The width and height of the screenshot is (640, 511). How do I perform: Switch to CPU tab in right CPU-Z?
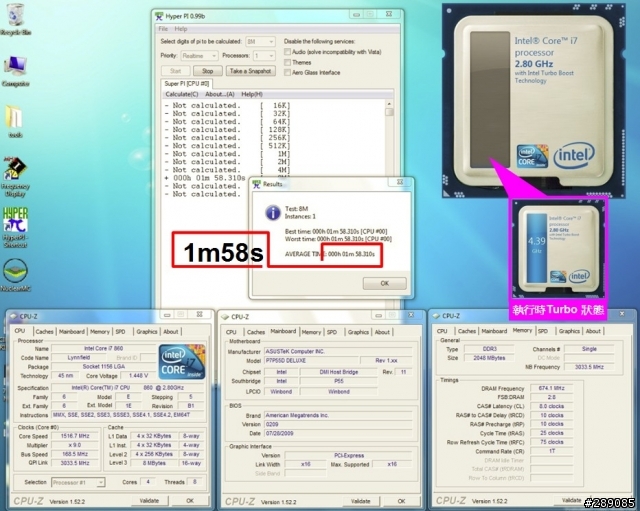pos(442,331)
